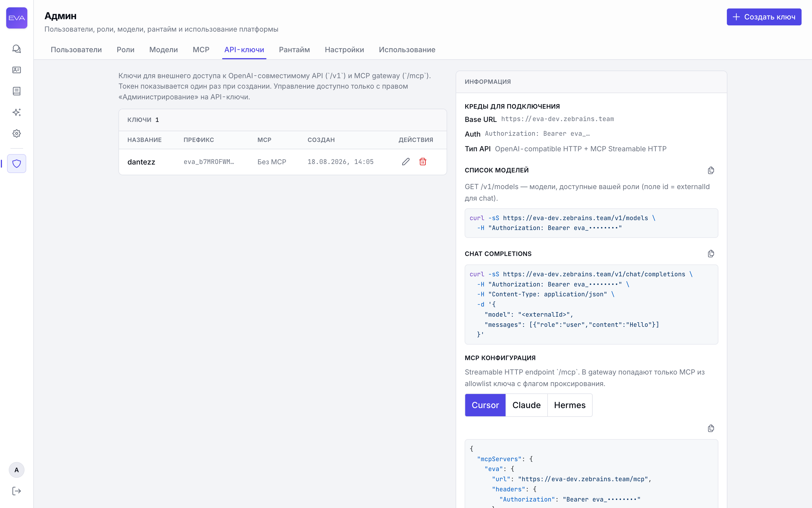
Task: Click the logout icon at the sidebar bottom
Action: pos(16,491)
